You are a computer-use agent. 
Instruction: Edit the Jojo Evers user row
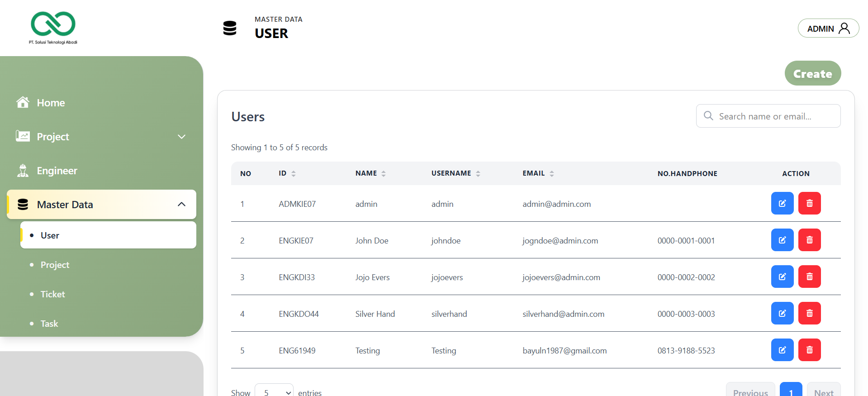[782, 277]
